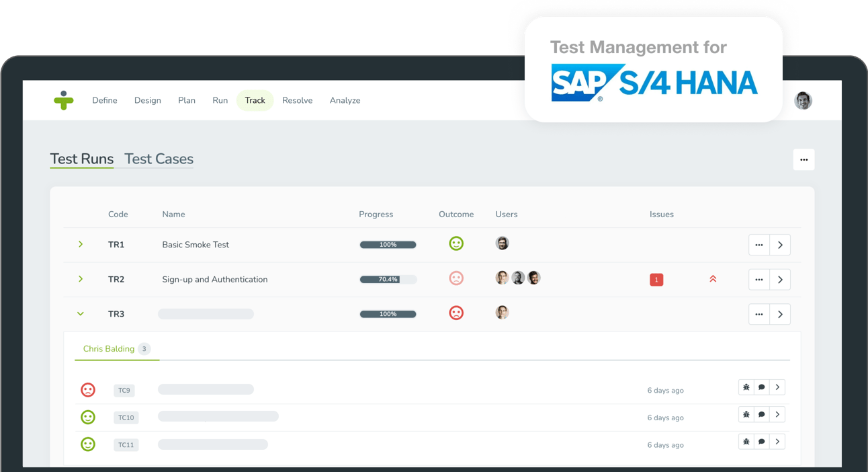Select the Analyze menu item
The width and height of the screenshot is (868, 472).
click(x=345, y=100)
